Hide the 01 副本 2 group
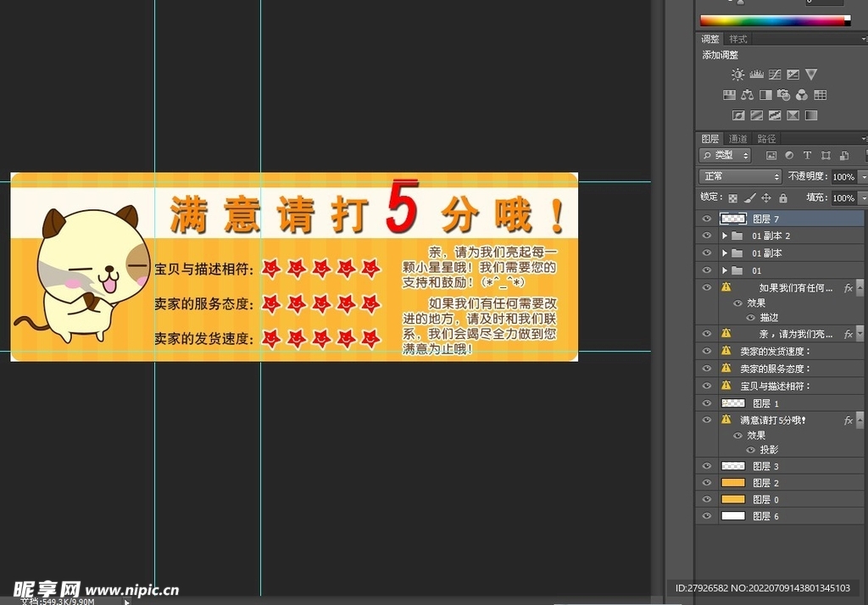Viewport: 868px width, 605px height. (706, 236)
